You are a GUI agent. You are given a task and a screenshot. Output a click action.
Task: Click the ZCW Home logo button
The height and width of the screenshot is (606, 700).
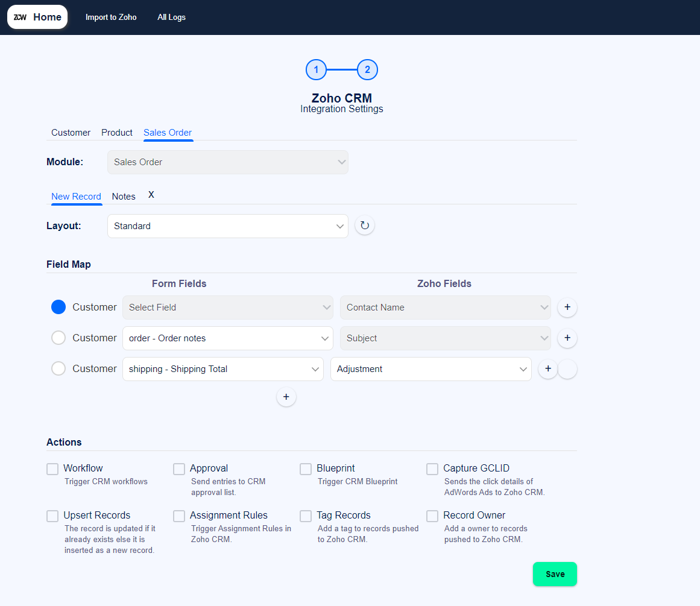(x=37, y=17)
